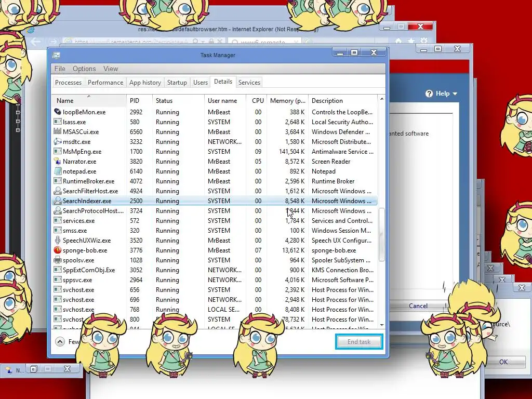The width and height of the screenshot is (532, 399).
Task: Click the SpeechUXWiz.exe microphone icon
Action: [x=58, y=240]
